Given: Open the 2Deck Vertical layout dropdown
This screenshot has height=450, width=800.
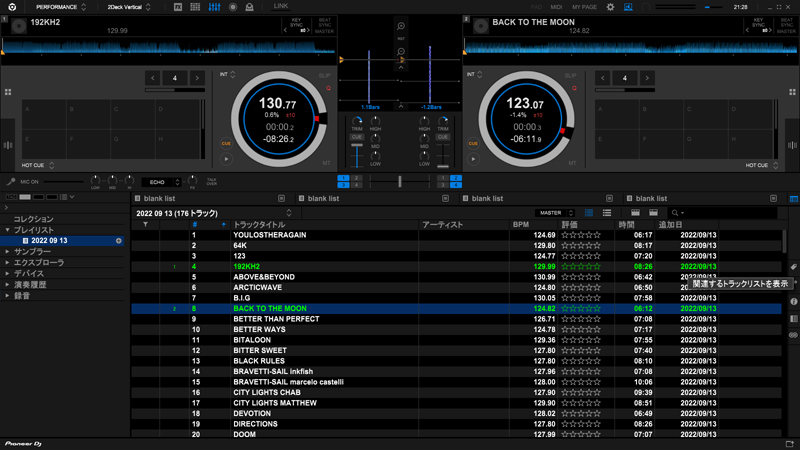Looking at the screenshot, I should pyautogui.click(x=130, y=7).
